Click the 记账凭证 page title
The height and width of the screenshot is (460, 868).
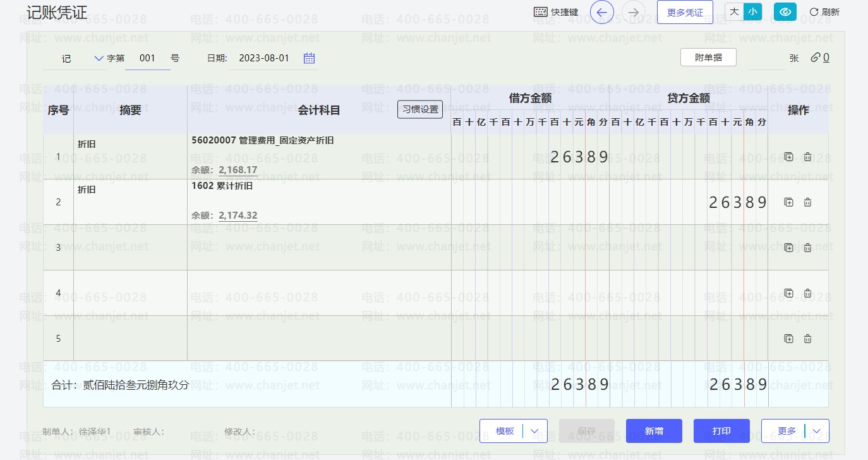coord(57,12)
